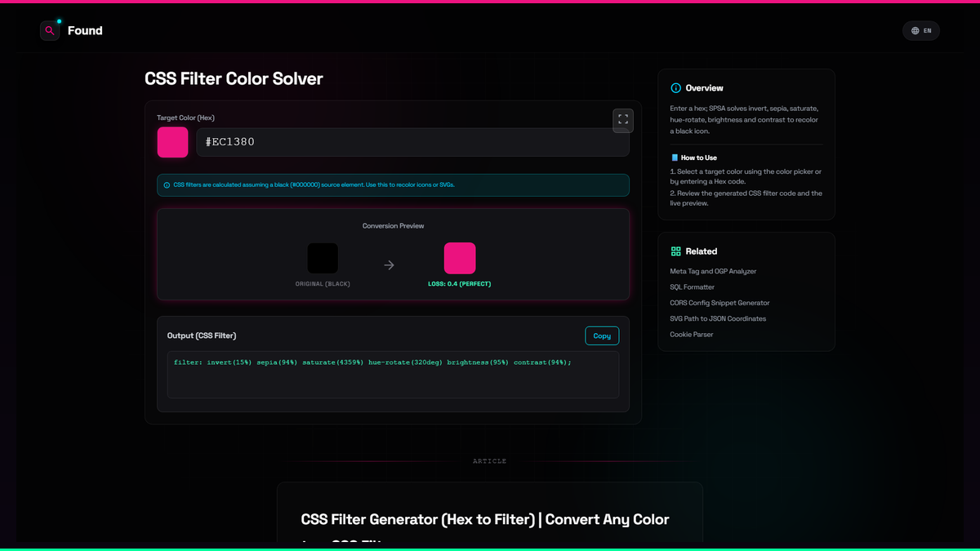The width and height of the screenshot is (980, 551).
Task: Copy the CSS filter output
Action: 602,336
